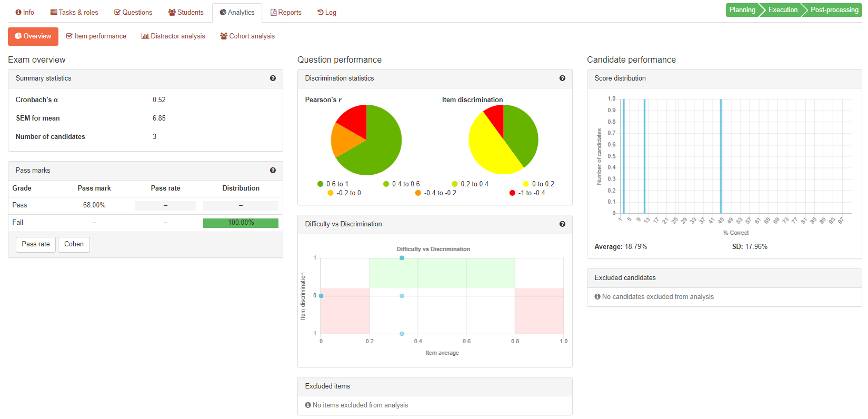Go to the Questions tab
Viewport: 868px width, 419px height.
pyautogui.click(x=133, y=13)
